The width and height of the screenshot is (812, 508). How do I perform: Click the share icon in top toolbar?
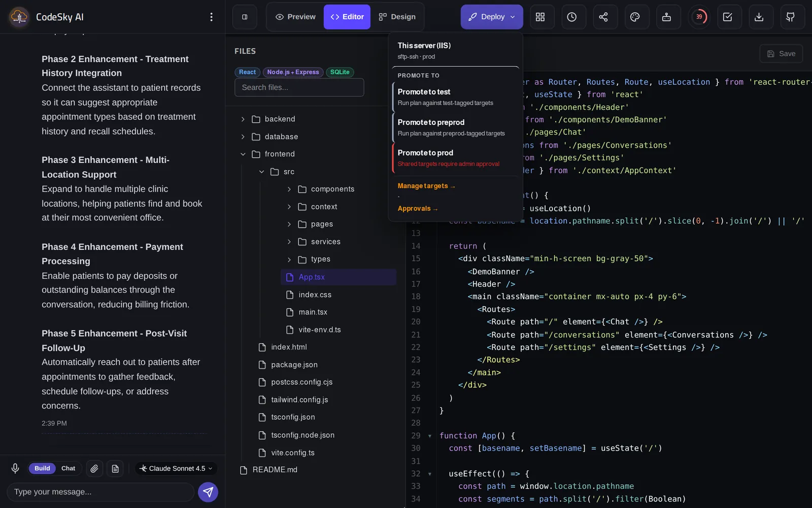603,17
